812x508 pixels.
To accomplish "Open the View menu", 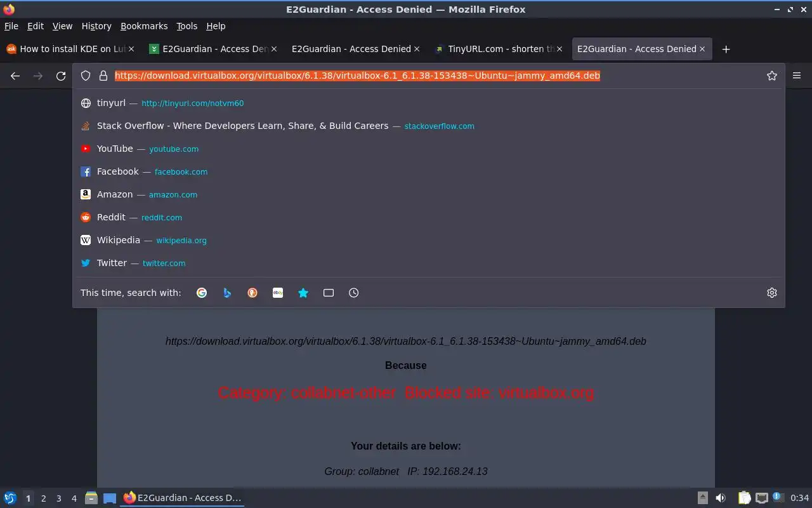I will pos(62,26).
